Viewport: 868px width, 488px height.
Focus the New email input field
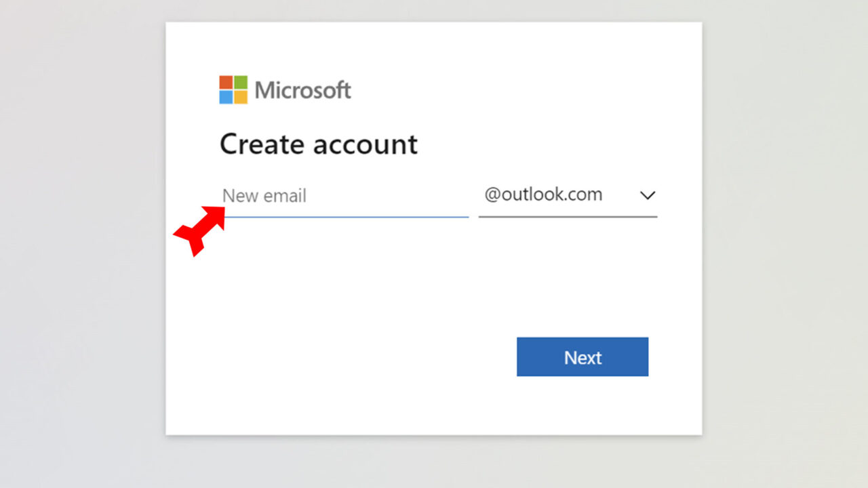[x=344, y=196]
